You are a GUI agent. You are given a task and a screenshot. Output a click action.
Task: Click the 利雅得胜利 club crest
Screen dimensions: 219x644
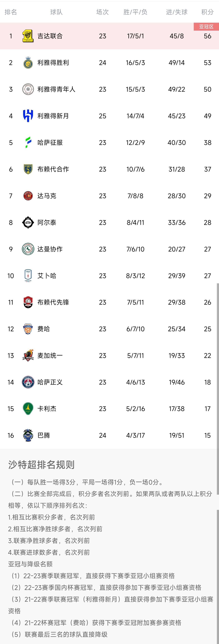28,63
